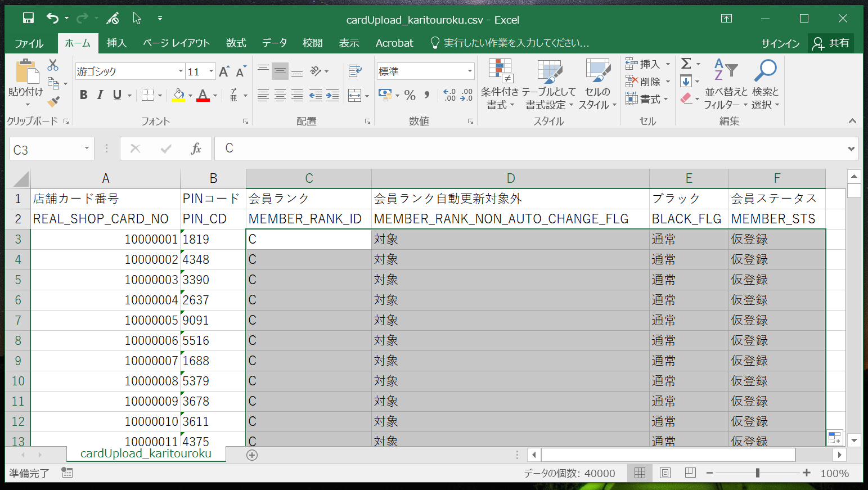The width and height of the screenshot is (868, 490).
Task: Open the font name dropdown
Action: click(181, 71)
